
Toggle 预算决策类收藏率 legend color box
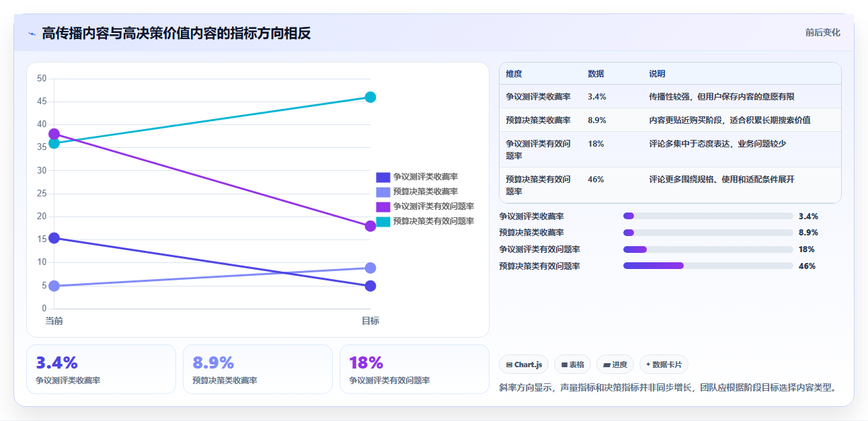[383, 192]
